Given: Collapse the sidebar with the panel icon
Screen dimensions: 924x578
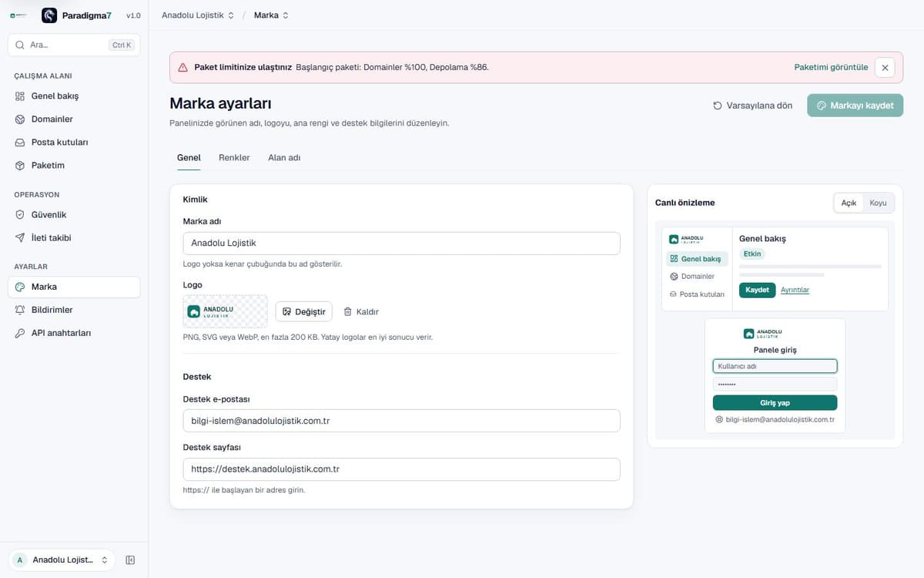Looking at the screenshot, I should (x=130, y=560).
